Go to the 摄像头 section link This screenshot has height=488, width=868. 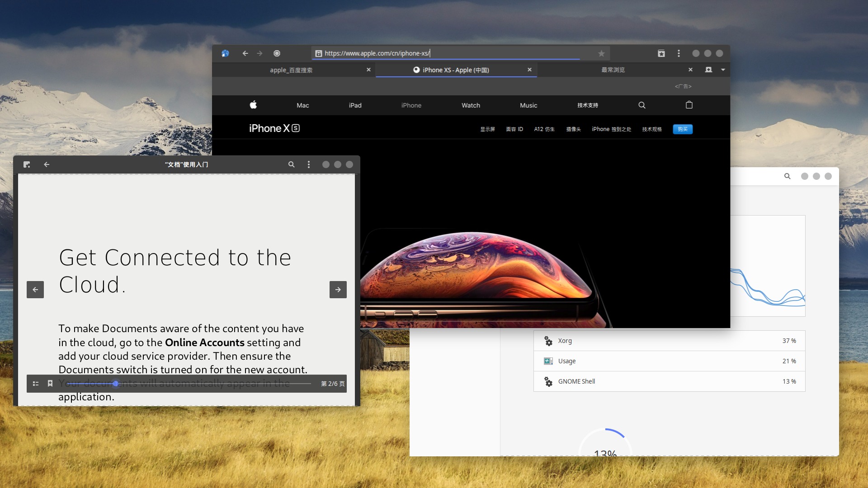(573, 129)
